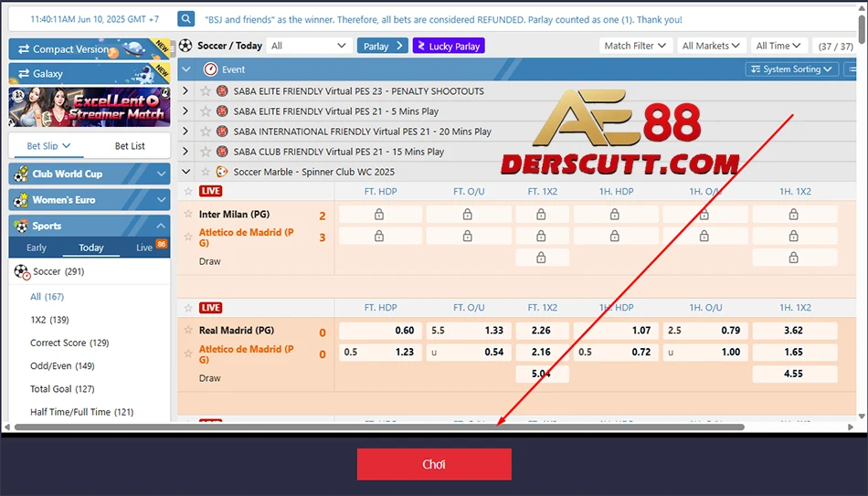Viewport: 868px width, 496px height.
Task: Click 1H. 1X2 Draw odds 4.55
Action: 794,374
